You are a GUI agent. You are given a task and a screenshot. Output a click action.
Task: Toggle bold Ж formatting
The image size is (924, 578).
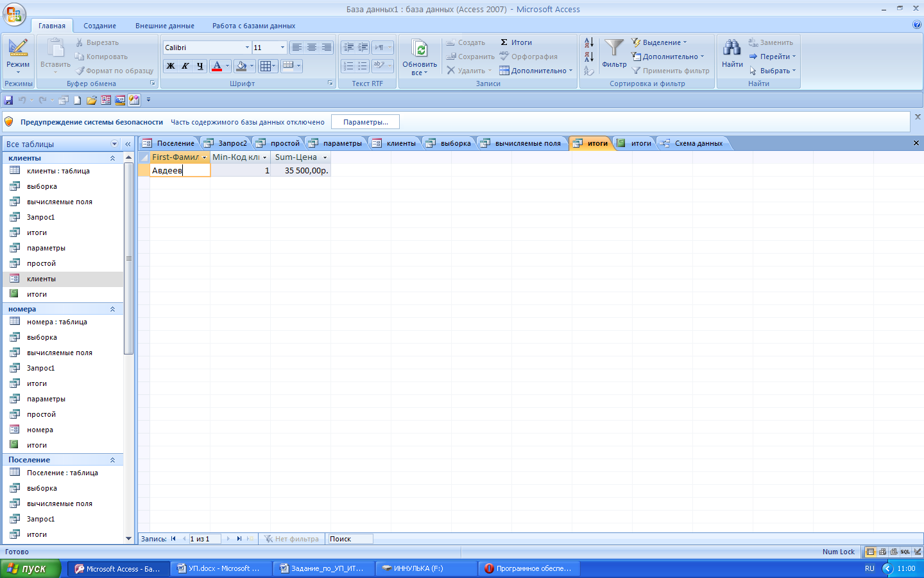(171, 66)
